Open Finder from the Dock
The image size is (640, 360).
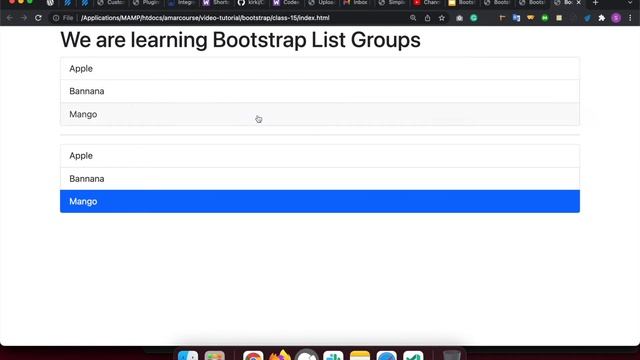coord(188,356)
